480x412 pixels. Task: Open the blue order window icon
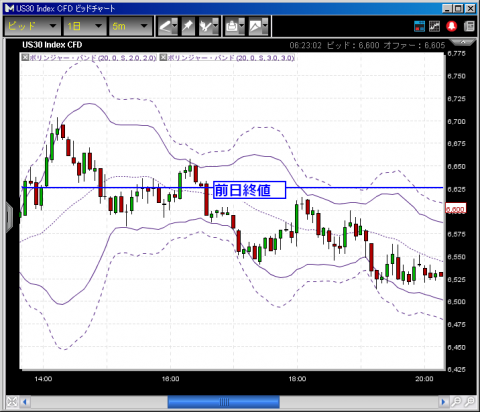[419, 26]
